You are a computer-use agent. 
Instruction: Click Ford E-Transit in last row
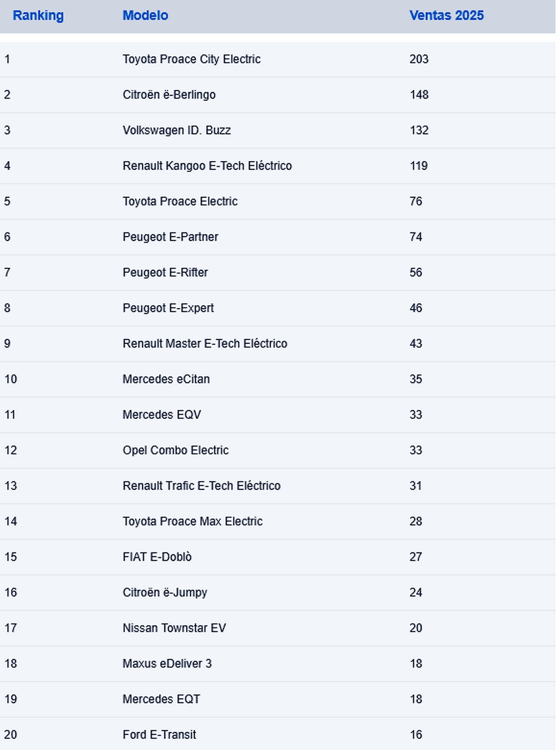pyautogui.click(x=159, y=735)
